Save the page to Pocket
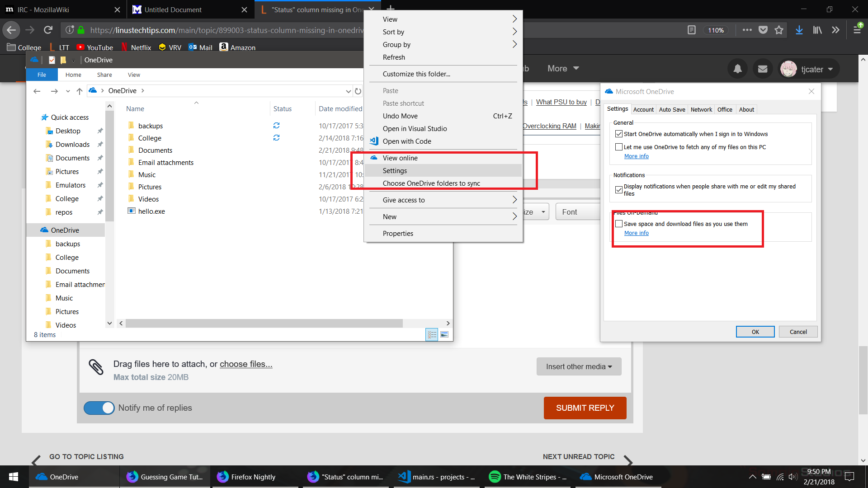868x488 pixels. (763, 30)
